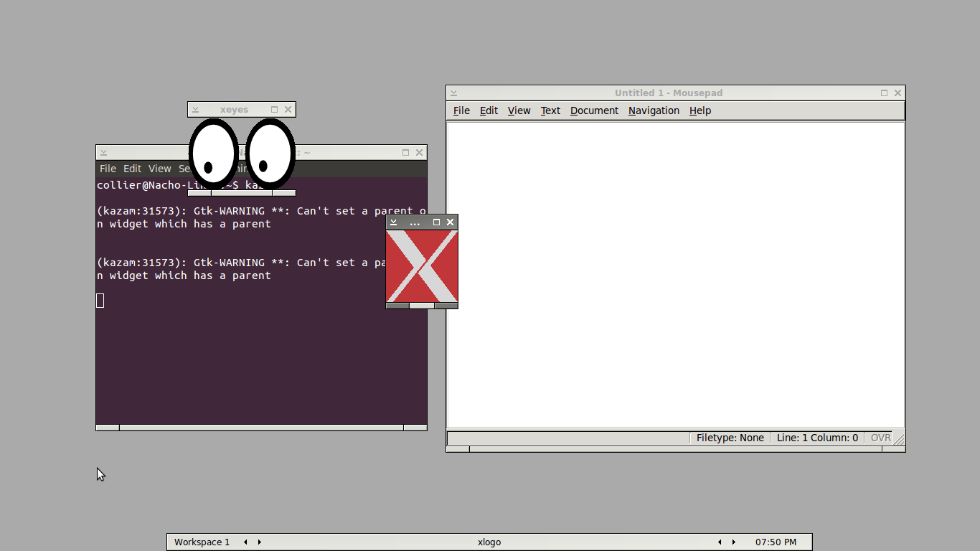Open the Mousepad Text menu
This screenshot has width=980, height=551.
pos(550,110)
